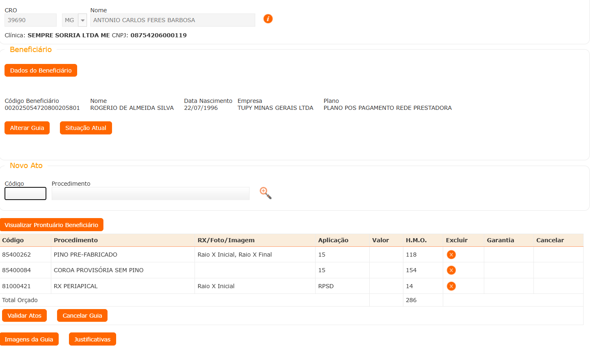The image size is (593, 364).
Task: Click the dentist Nome field
Action: tap(172, 20)
